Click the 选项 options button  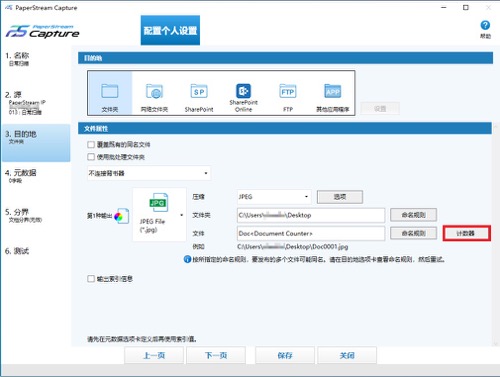click(340, 197)
